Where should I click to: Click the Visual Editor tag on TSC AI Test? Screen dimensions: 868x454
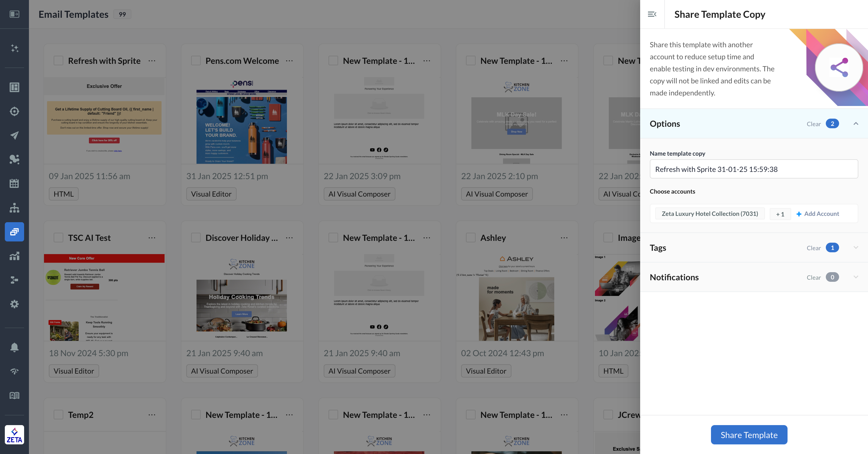point(74,371)
